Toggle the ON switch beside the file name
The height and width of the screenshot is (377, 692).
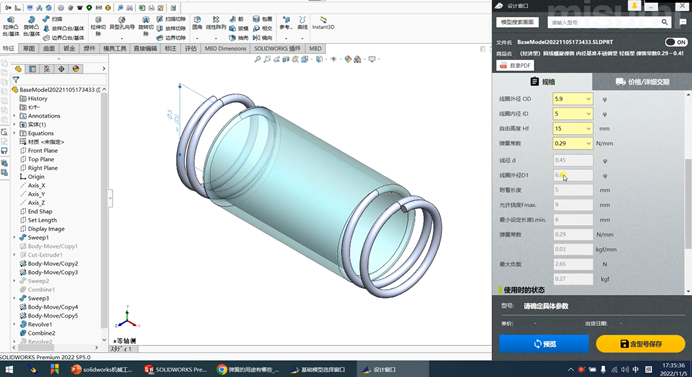coord(676,42)
